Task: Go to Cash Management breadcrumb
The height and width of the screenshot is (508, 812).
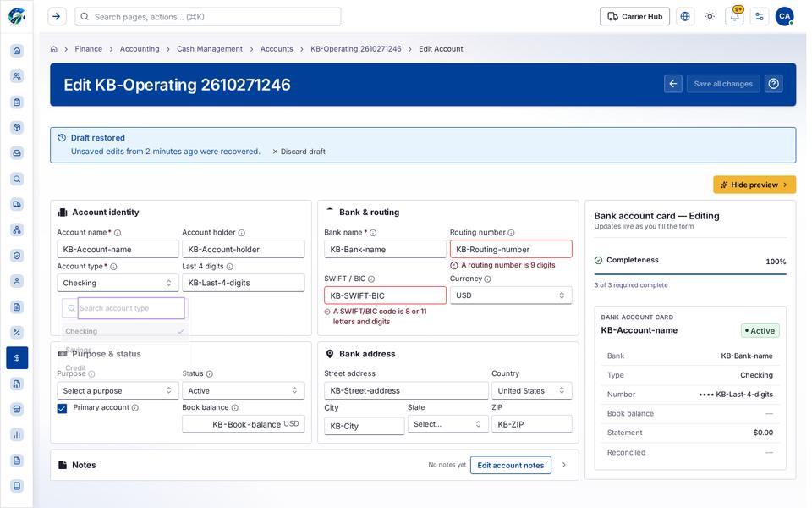Action: click(x=209, y=49)
